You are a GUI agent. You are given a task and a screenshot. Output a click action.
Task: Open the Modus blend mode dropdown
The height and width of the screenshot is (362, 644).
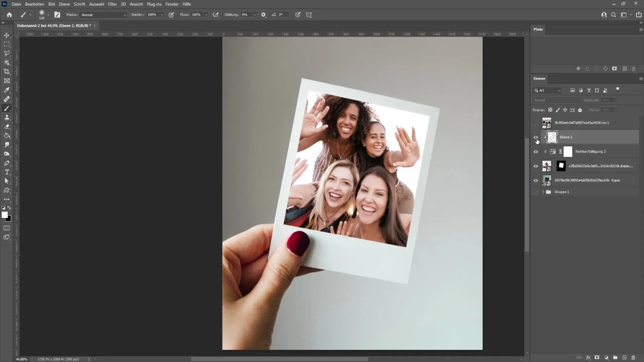(x=104, y=15)
